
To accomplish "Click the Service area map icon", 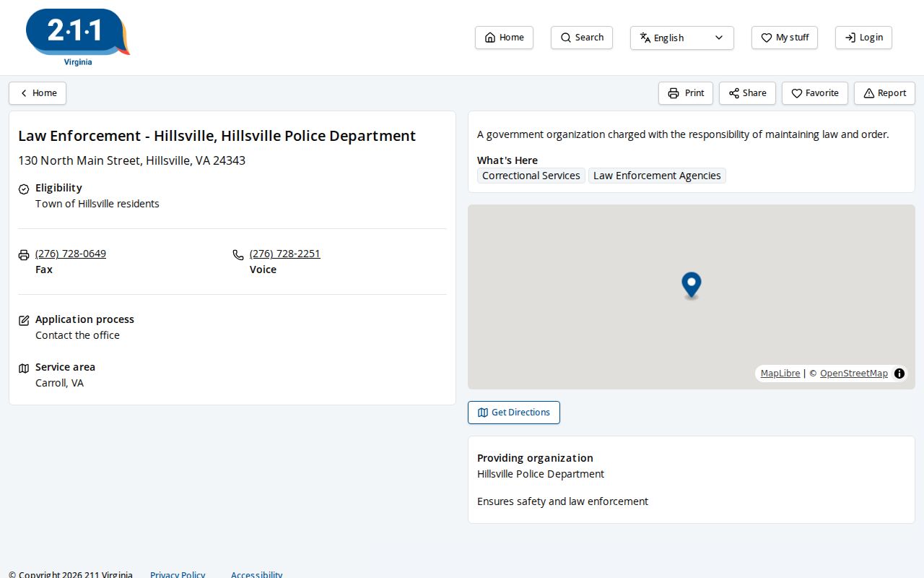I will (x=24, y=368).
